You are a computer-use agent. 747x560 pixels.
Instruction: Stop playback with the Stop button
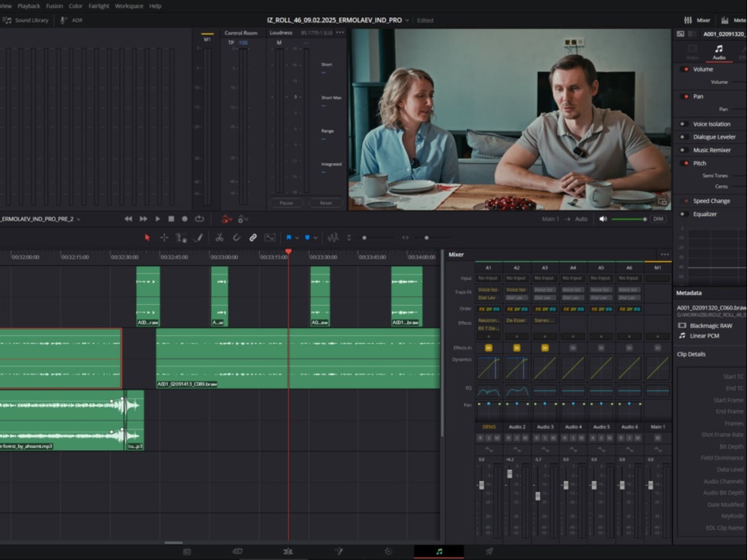[x=171, y=218]
